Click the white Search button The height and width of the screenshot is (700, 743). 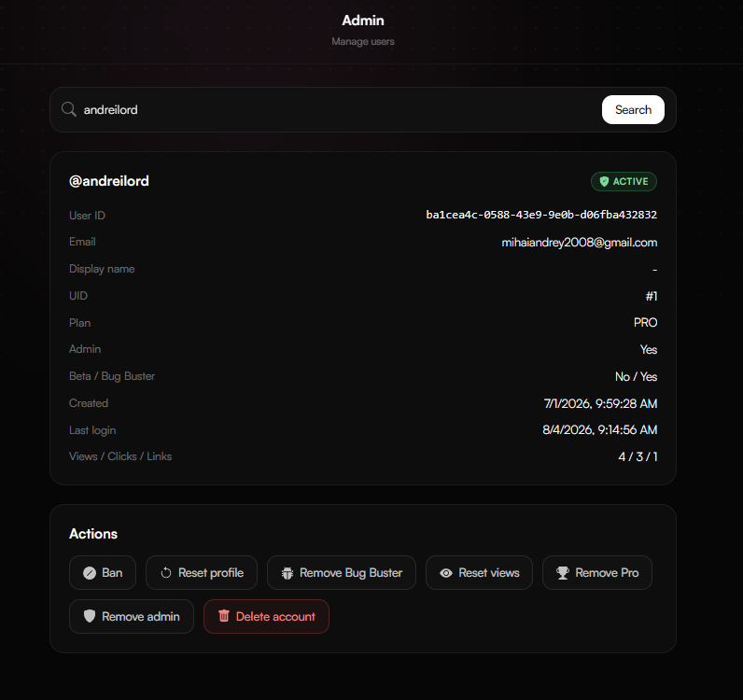[633, 109]
